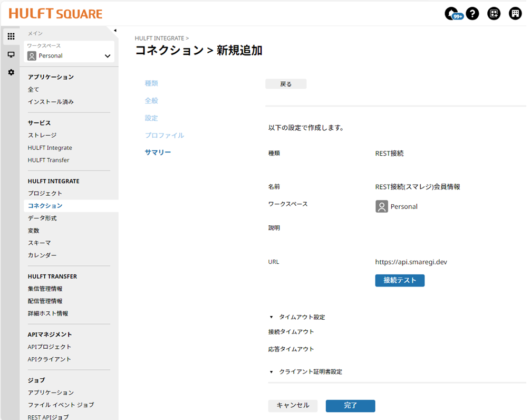Collapse the sidebar with the small arrow
This screenshot has width=531, height=420.
(x=115, y=31)
